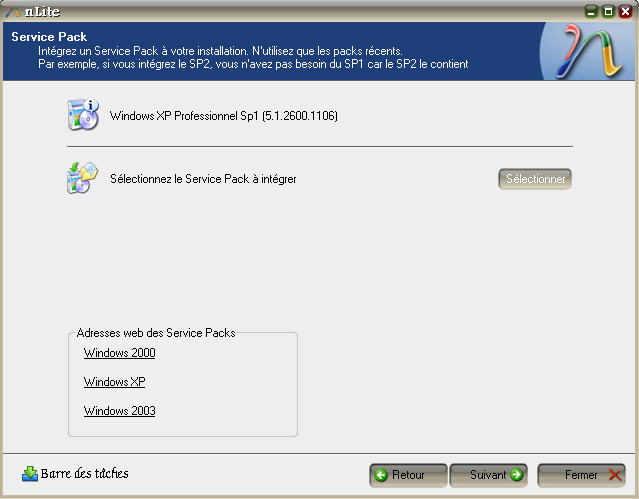Screen dimensions: 639x499
Task: Click the nLite title bar app icon
Action: (12, 11)
